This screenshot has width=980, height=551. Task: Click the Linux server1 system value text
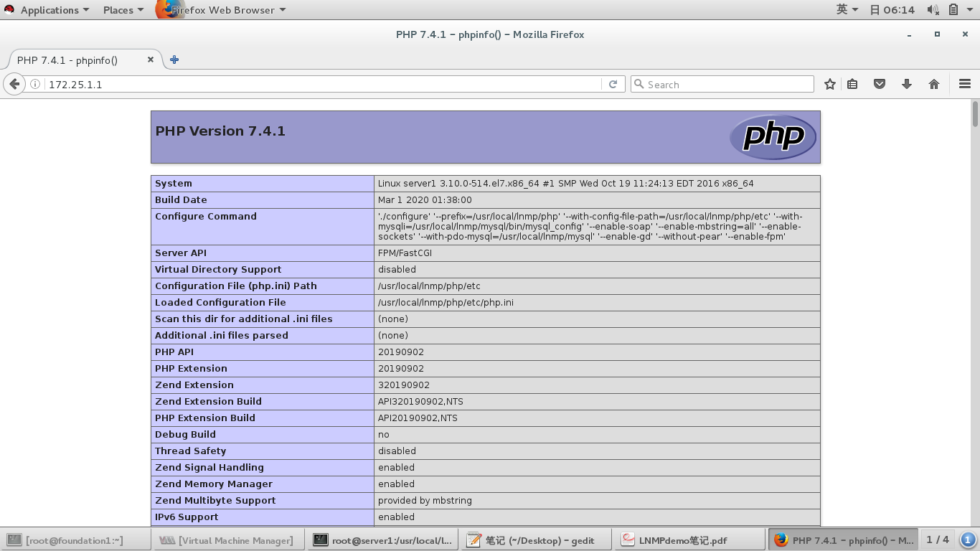pos(566,184)
